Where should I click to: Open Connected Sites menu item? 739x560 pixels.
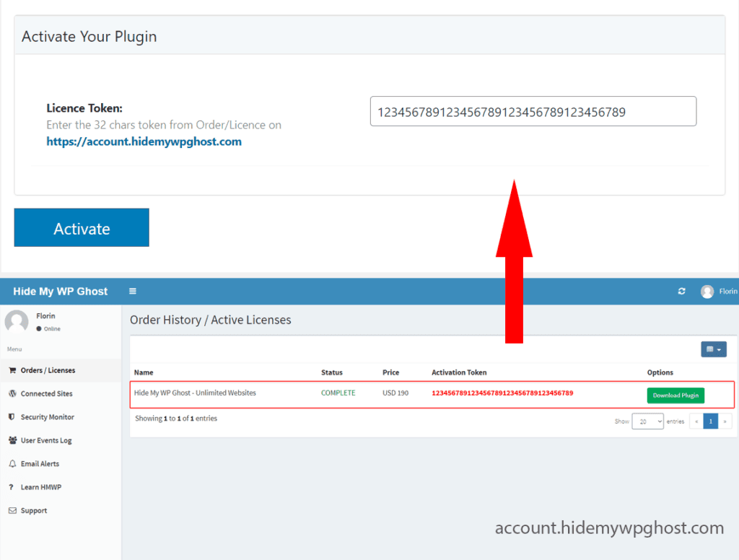pos(46,393)
